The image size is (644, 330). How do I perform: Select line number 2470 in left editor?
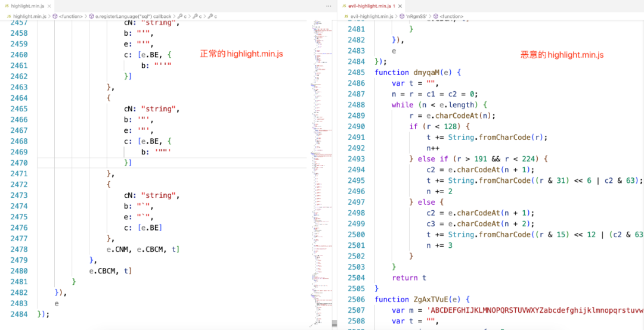pos(19,163)
